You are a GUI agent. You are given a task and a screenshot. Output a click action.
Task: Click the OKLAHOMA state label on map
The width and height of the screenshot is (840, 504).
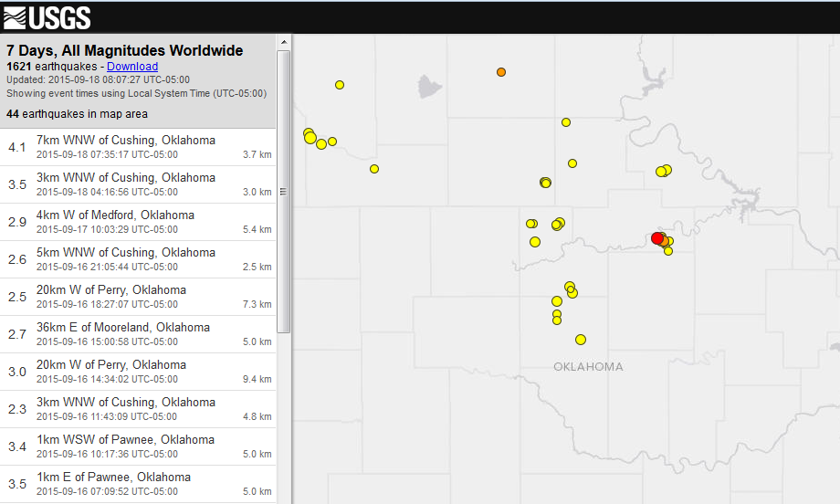[x=588, y=367]
